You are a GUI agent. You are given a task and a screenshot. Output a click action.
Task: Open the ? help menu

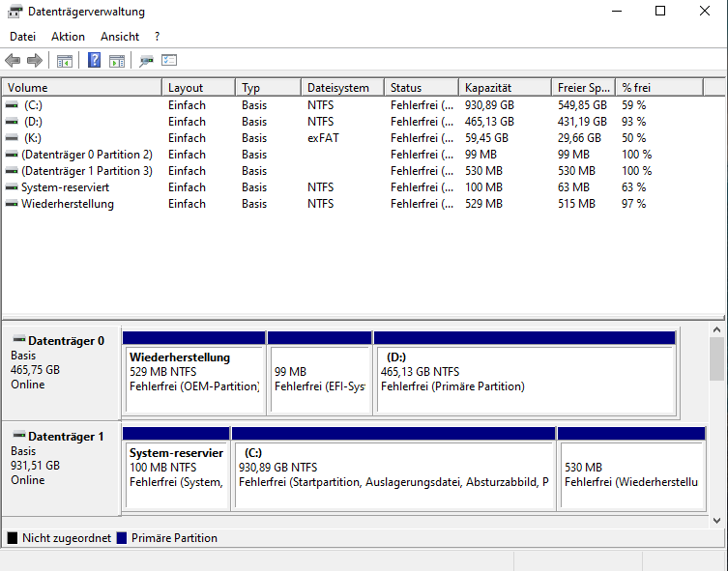click(x=158, y=37)
